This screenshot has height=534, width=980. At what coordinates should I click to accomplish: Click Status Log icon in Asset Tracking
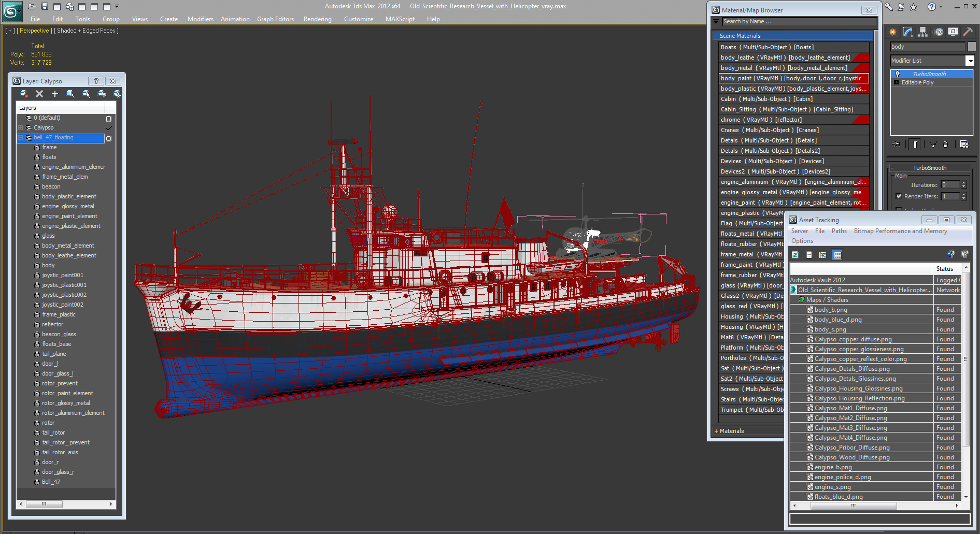tap(809, 255)
